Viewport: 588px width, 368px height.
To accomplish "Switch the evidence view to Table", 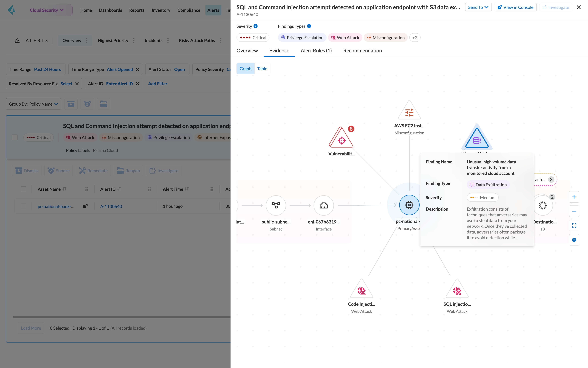I will (x=262, y=68).
